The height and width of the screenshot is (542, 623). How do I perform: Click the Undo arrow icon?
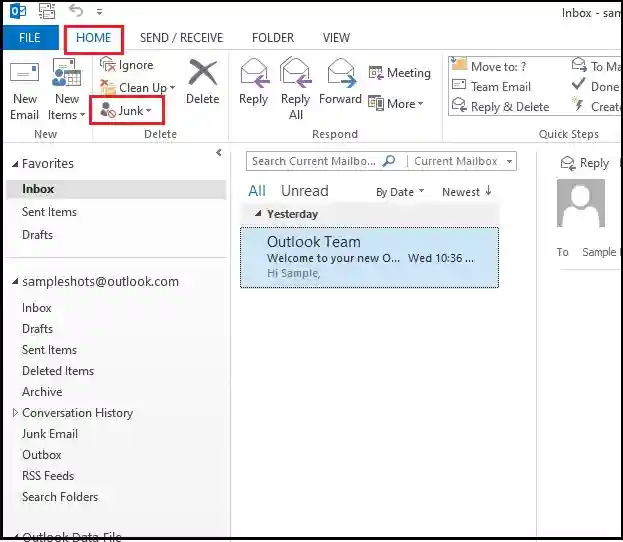(75, 11)
